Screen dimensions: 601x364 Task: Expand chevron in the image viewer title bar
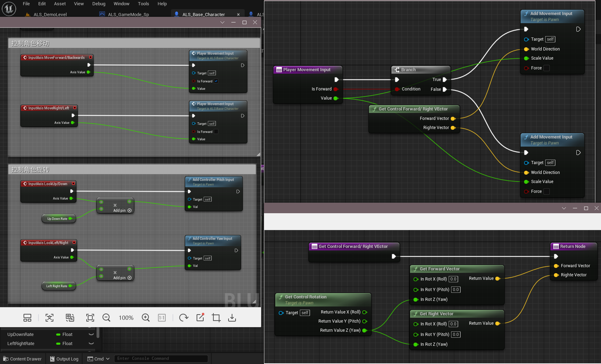[x=222, y=22]
